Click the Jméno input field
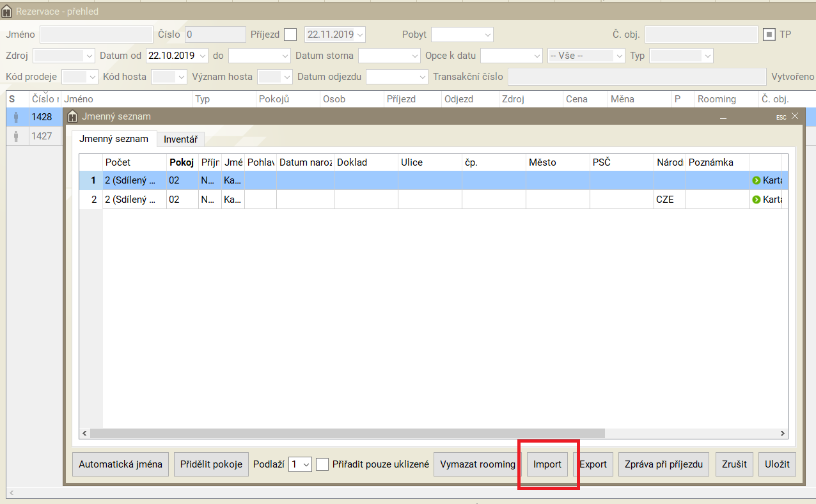816x504 pixels. (x=96, y=35)
